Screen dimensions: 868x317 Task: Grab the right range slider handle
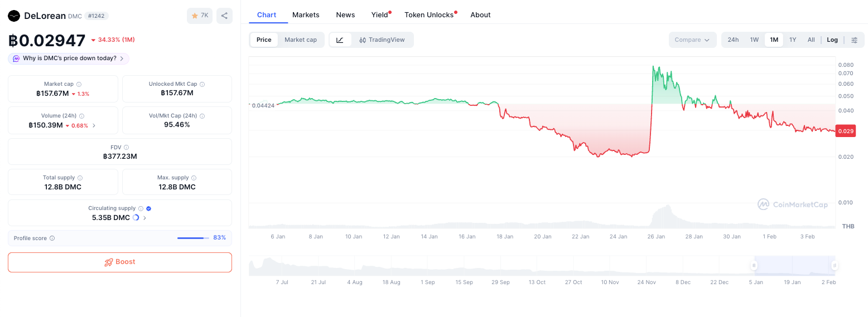(x=835, y=266)
